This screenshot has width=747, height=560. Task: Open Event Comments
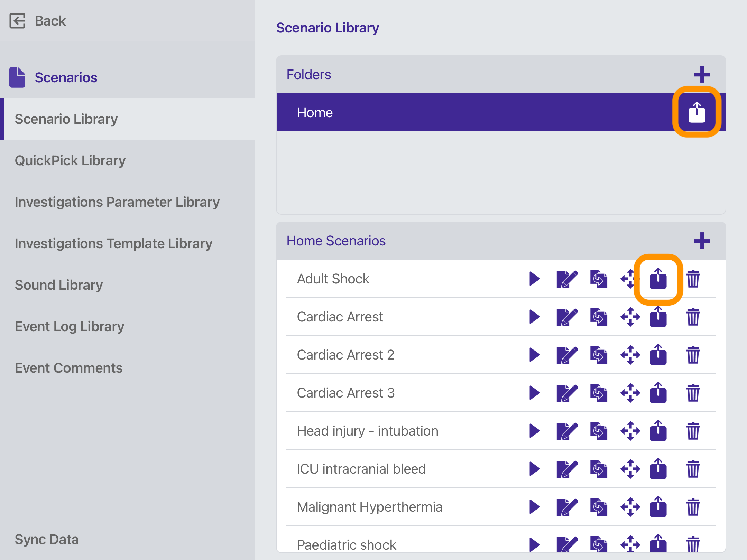point(68,368)
